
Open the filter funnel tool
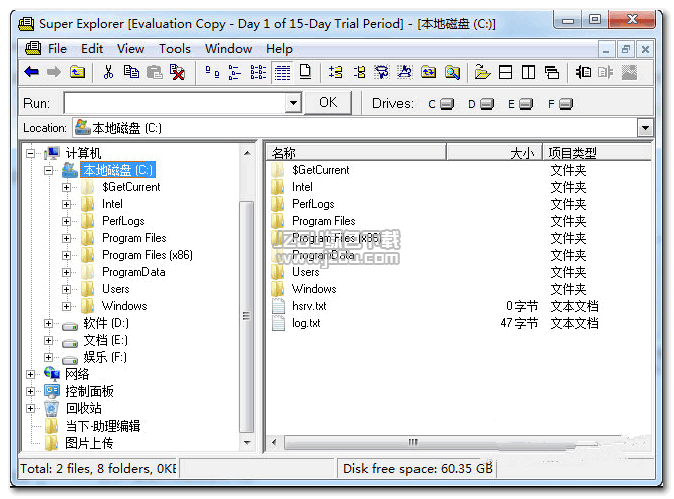coord(382,72)
